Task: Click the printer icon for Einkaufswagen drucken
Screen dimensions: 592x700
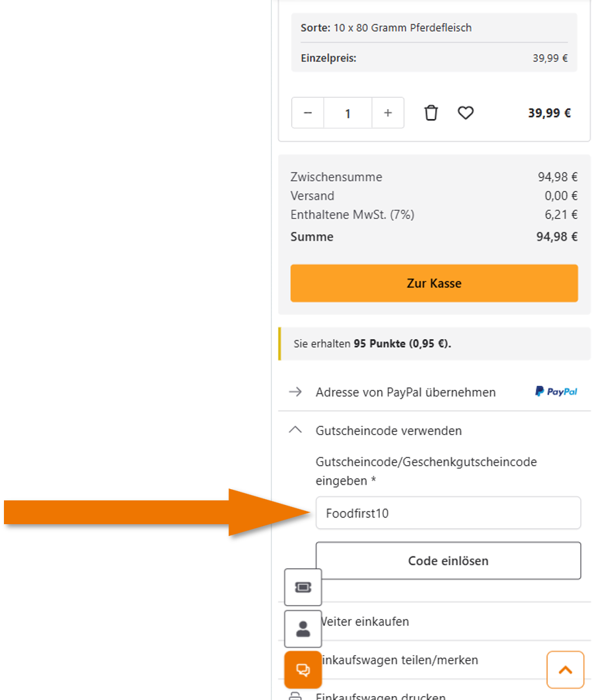Action: pos(296,696)
